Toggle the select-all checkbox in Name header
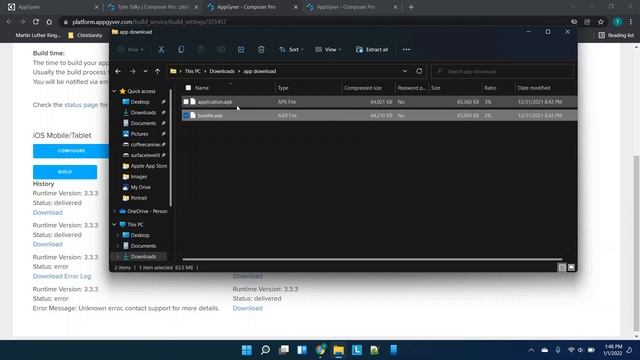This screenshot has height=360, width=640. click(188, 88)
